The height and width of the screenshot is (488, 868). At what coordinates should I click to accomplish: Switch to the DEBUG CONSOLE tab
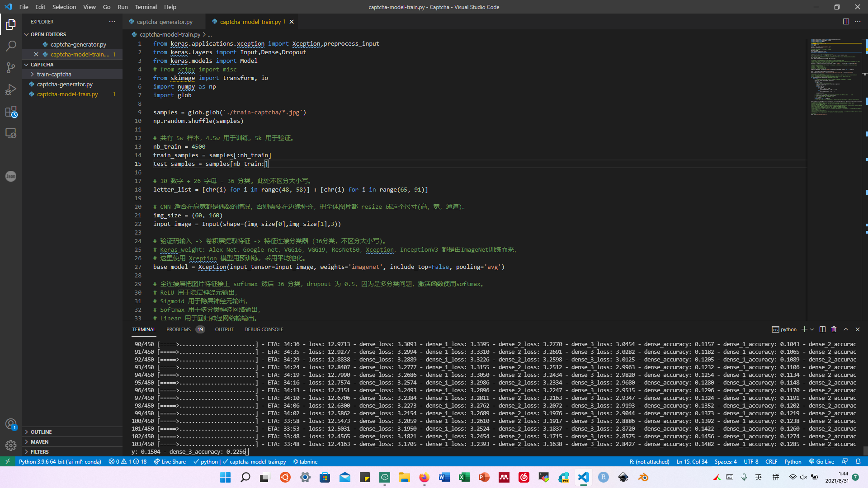click(x=264, y=329)
